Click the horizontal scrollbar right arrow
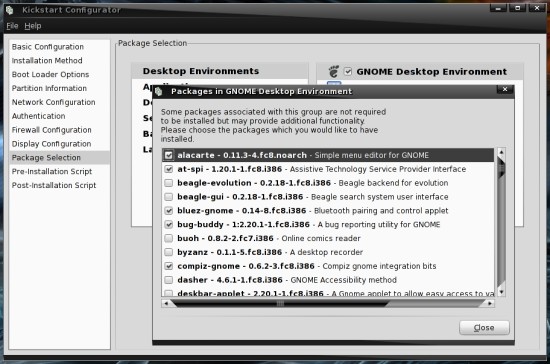Image resolution: width=550 pixels, height=364 pixels. coord(490,303)
